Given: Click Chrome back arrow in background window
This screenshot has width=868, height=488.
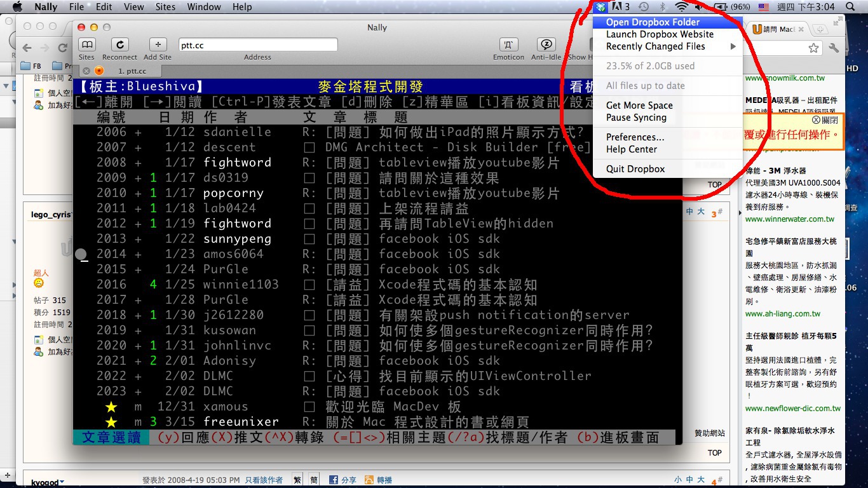Looking at the screenshot, I should pos(27,48).
